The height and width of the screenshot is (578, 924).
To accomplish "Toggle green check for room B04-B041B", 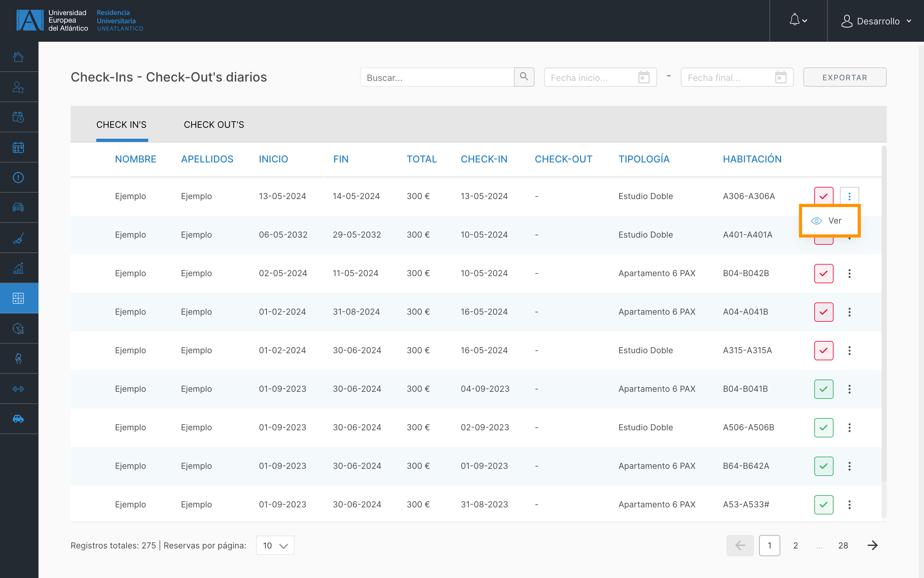I will point(824,389).
